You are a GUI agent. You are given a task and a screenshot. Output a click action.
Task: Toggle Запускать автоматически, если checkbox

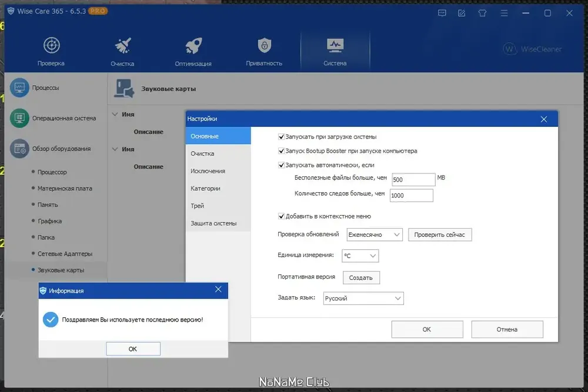point(281,165)
